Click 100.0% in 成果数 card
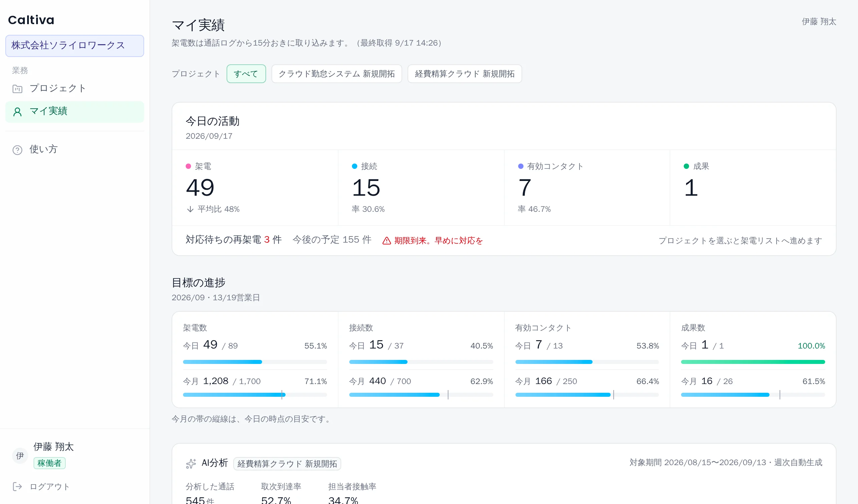 [811, 346]
